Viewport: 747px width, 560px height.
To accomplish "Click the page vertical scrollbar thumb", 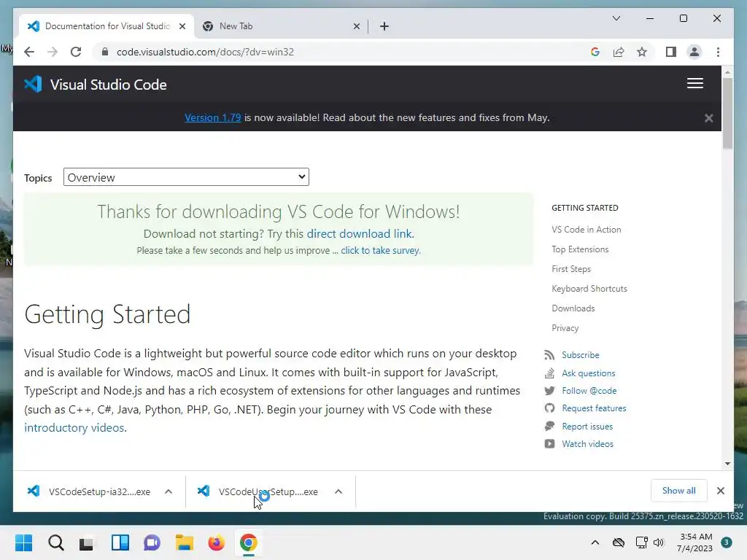I will pos(727,113).
